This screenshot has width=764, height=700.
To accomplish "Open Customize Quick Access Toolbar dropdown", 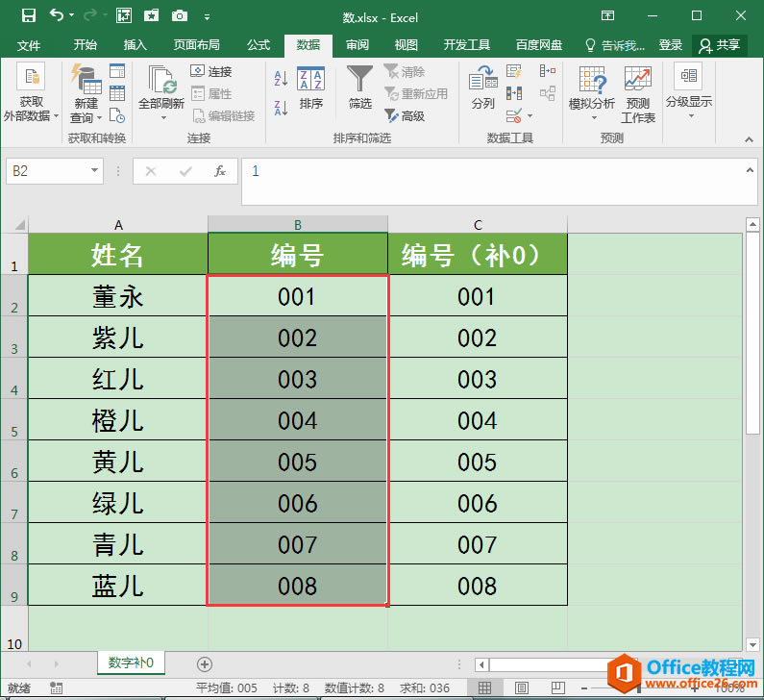I will (x=207, y=17).
